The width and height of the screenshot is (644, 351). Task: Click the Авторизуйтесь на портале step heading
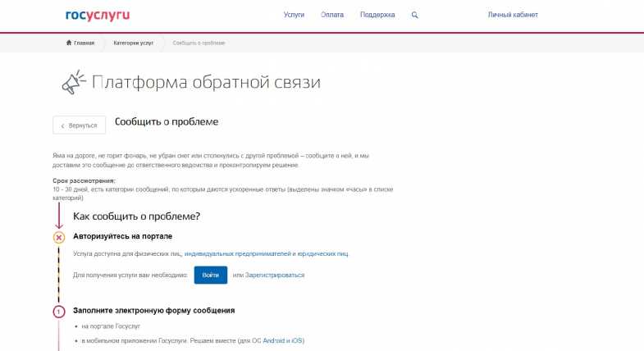click(x=122, y=236)
